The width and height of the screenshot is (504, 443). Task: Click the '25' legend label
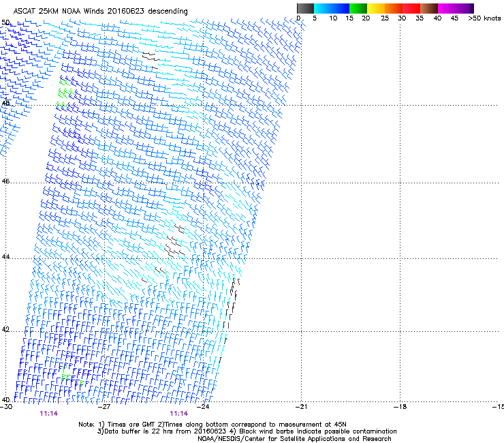pos(385,18)
